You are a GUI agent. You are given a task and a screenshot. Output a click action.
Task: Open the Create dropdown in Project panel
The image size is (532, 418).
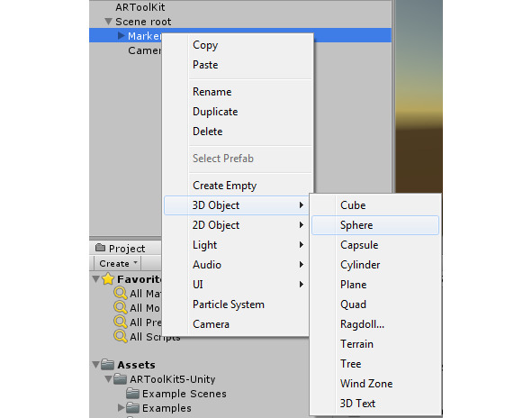coord(117,263)
